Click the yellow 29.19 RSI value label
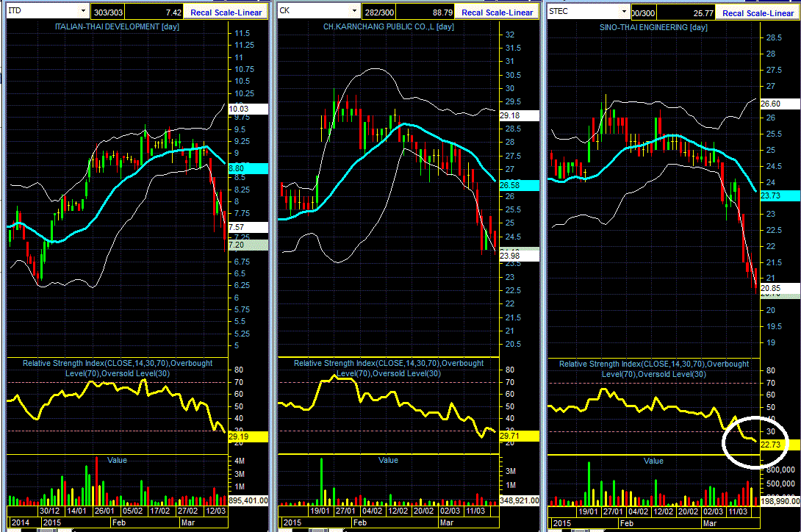This screenshot has height=532, width=801. [248, 436]
